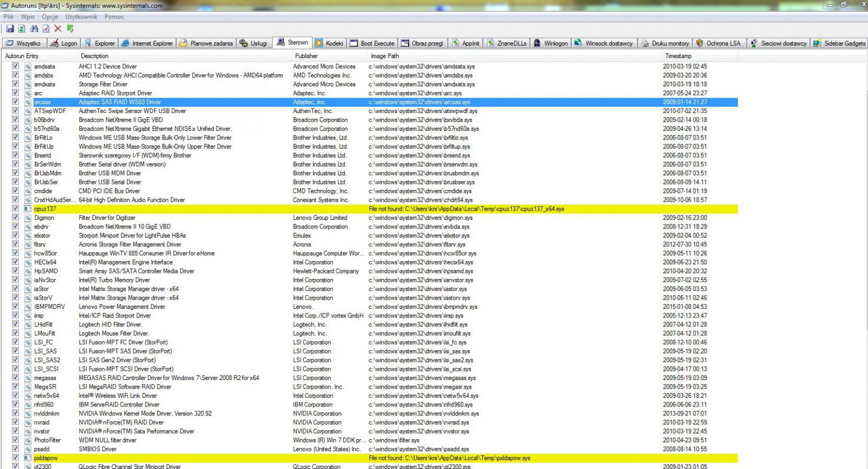Toggle the nvraid entry checkbox
Screen dimensions: 868x469
click(x=15, y=422)
